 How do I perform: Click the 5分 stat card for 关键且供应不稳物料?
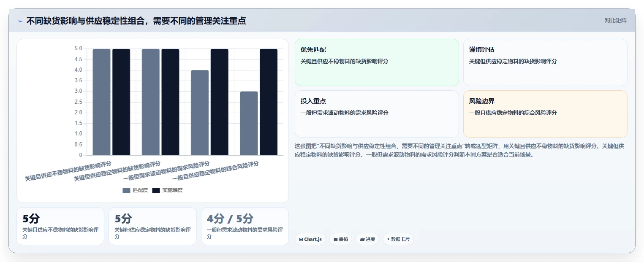point(60,226)
